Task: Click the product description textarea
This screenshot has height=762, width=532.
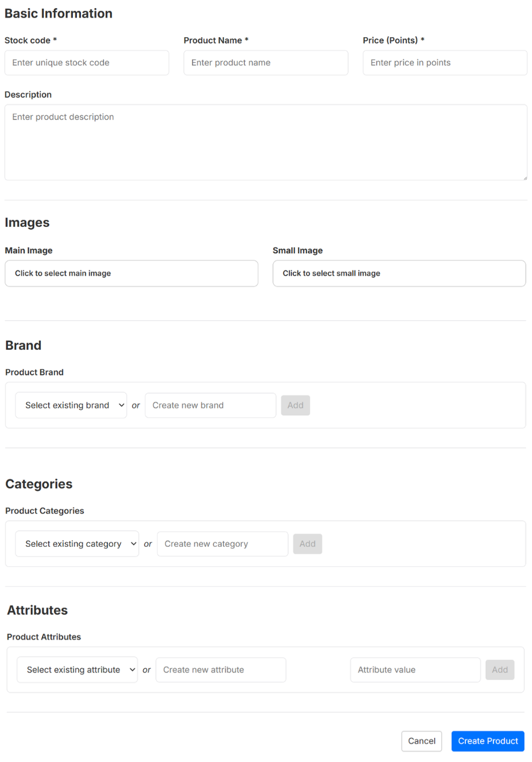Action: tap(266, 142)
